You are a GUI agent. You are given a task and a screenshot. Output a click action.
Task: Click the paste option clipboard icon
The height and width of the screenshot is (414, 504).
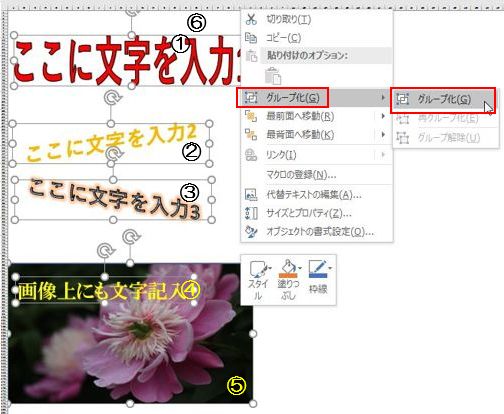pyautogui.click(x=273, y=76)
